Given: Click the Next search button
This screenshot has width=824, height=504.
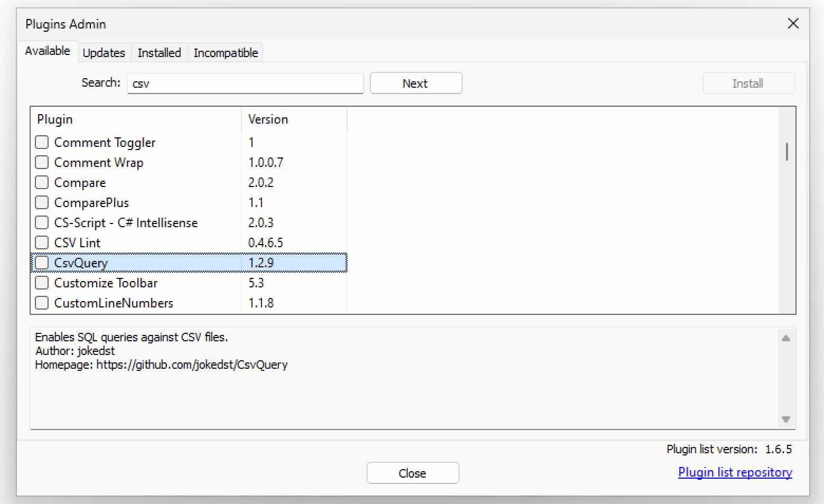Looking at the screenshot, I should pos(415,83).
